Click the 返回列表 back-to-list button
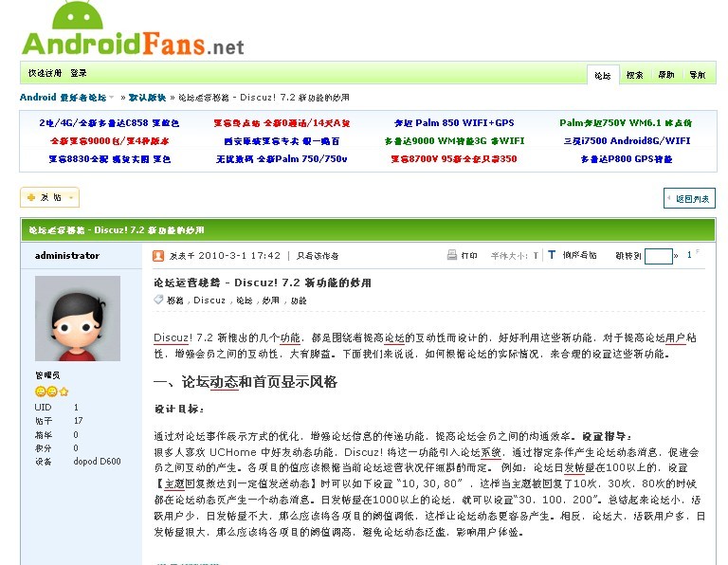 click(689, 199)
